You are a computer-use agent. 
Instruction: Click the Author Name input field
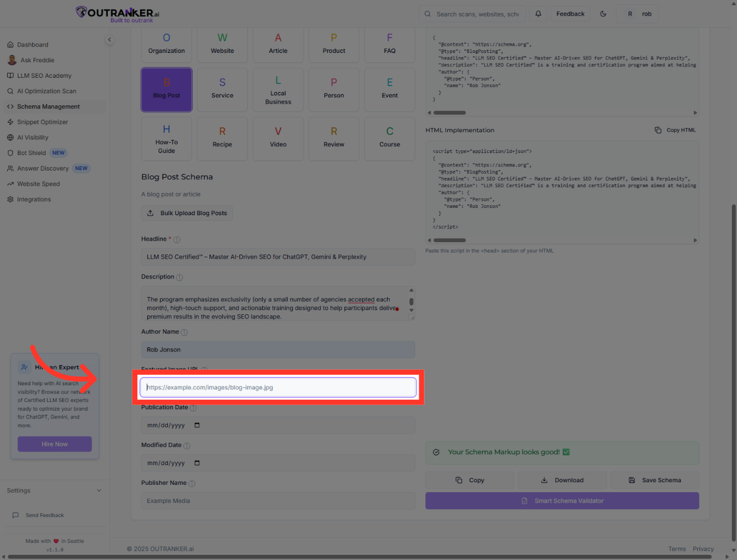pyautogui.click(x=278, y=350)
